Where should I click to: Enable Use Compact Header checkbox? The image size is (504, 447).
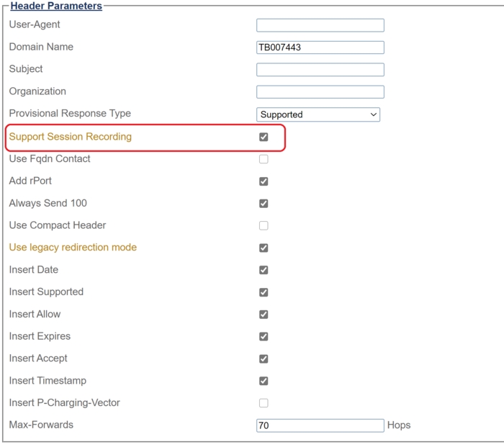pyautogui.click(x=264, y=225)
